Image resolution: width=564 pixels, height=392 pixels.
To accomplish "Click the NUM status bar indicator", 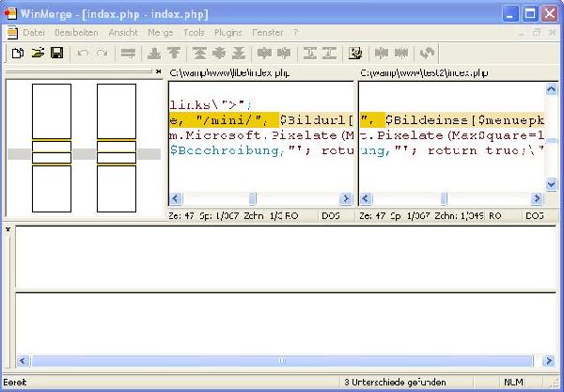I will coord(513,382).
